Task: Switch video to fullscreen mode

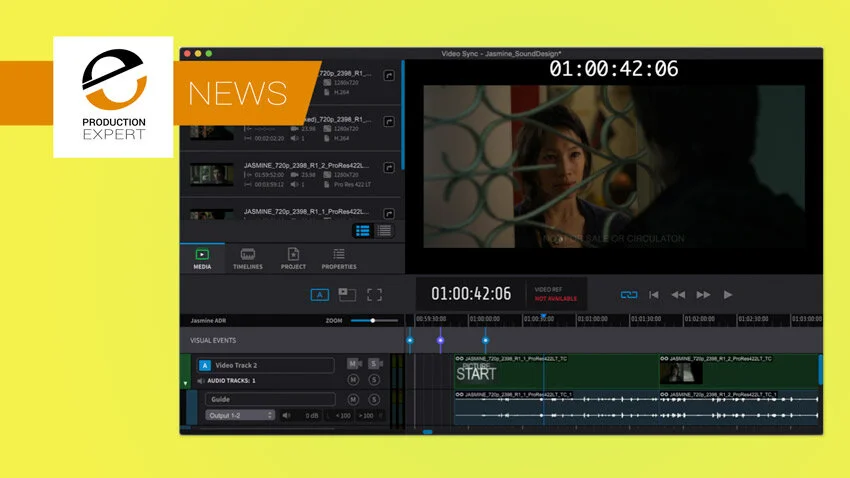Action: 375,295
